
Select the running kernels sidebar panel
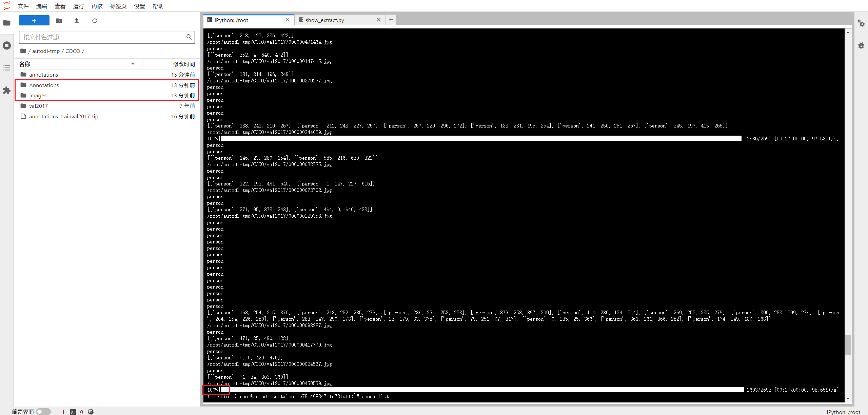tap(7, 45)
